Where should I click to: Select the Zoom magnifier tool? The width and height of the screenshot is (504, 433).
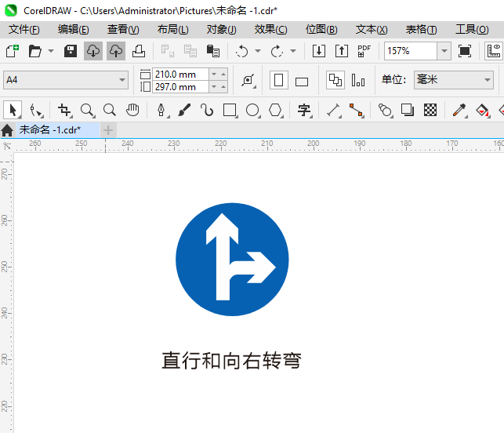pyautogui.click(x=88, y=110)
